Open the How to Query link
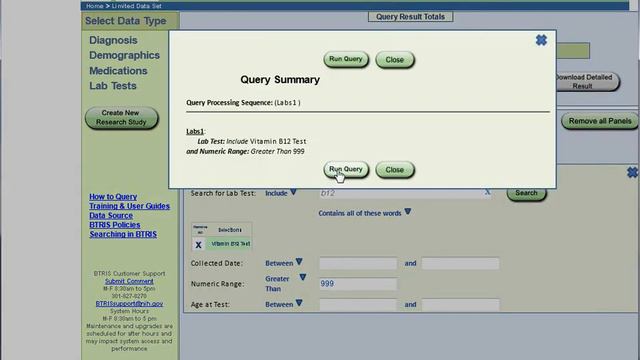 coord(113,197)
